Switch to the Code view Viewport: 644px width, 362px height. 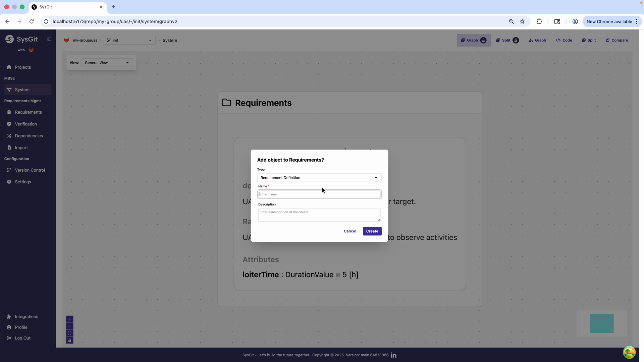pyautogui.click(x=563, y=40)
